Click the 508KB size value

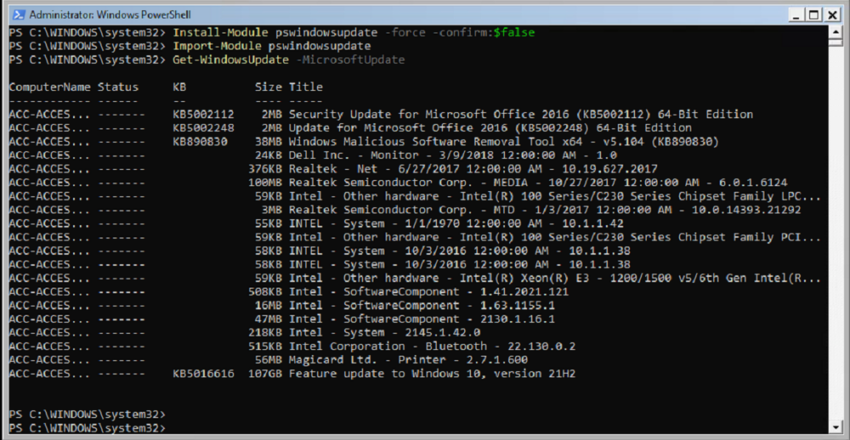(265, 292)
